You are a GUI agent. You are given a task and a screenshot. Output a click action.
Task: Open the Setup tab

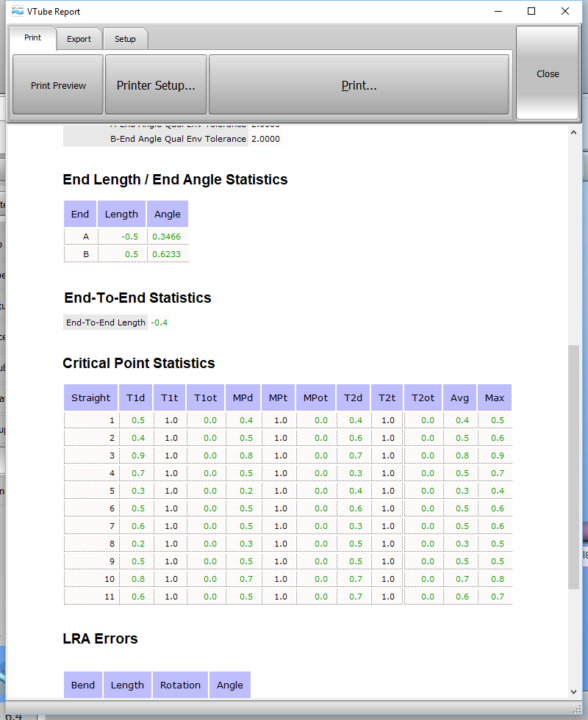pos(125,39)
